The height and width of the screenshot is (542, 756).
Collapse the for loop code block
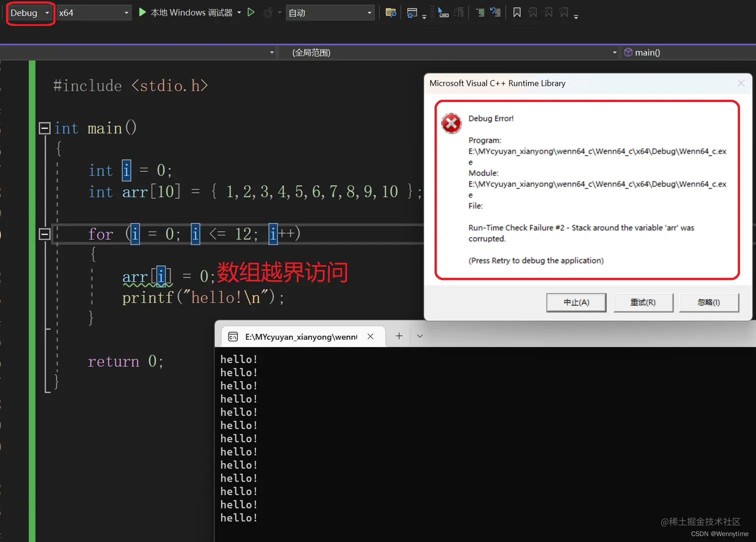click(x=44, y=234)
